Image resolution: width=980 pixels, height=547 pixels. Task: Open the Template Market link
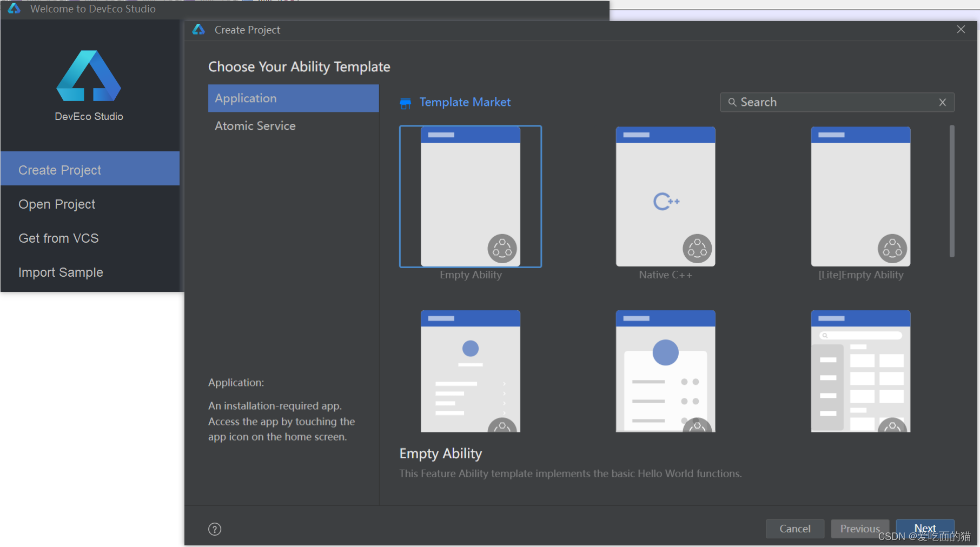tap(465, 102)
